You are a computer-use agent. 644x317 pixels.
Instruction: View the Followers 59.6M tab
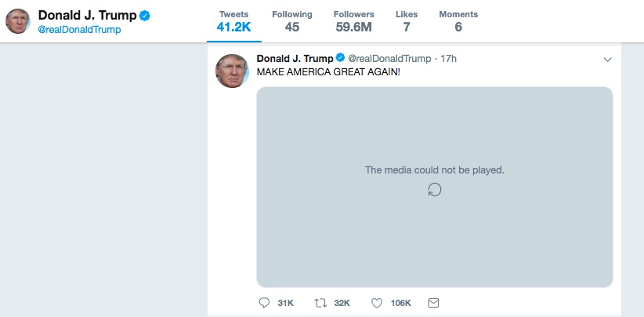click(353, 21)
